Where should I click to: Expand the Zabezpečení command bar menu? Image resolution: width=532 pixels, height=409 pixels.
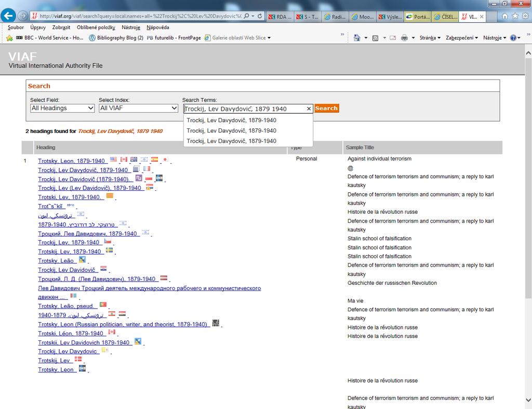pos(462,38)
